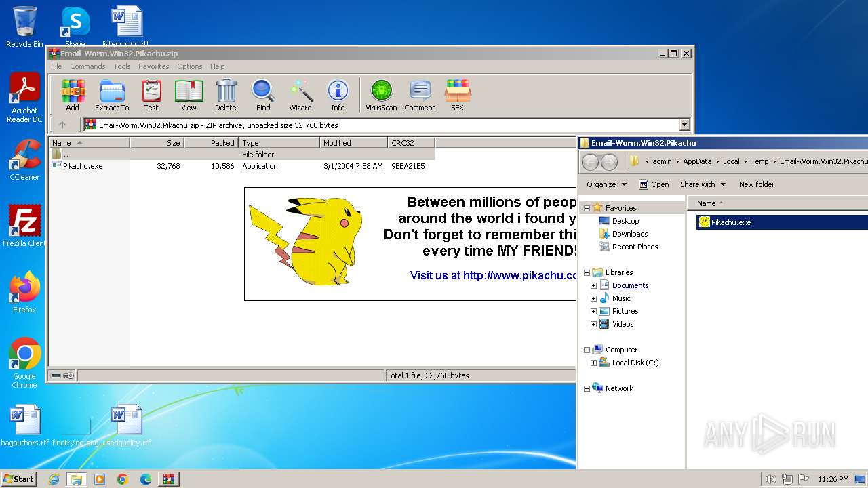Image resolution: width=868 pixels, height=488 pixels.
Task: Expand the Documents library node
Action: click(594, 285)
